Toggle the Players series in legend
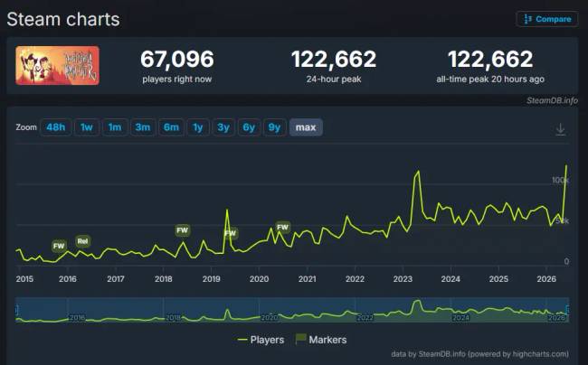This screenshot has height=365, width=588. coord(261,340)
